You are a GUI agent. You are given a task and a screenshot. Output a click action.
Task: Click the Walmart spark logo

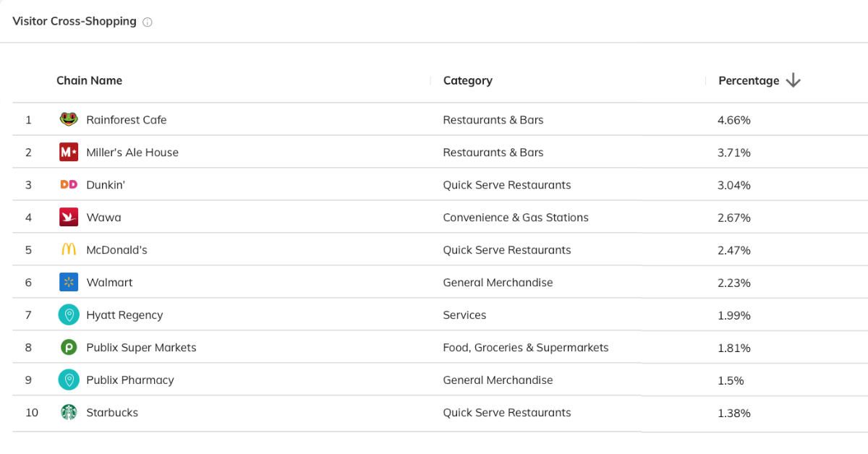[69, 283]
